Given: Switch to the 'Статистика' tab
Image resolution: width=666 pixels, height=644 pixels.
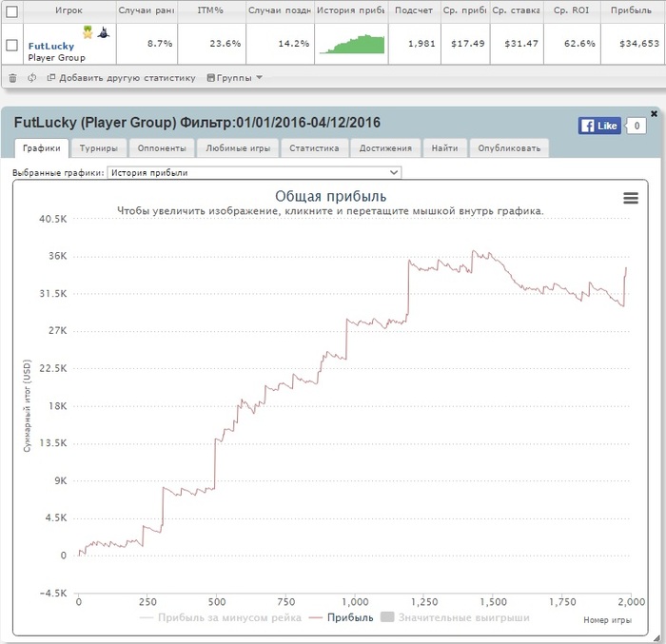Looking at the screenshot, I should pyautogui.click(x=314, y=148).
